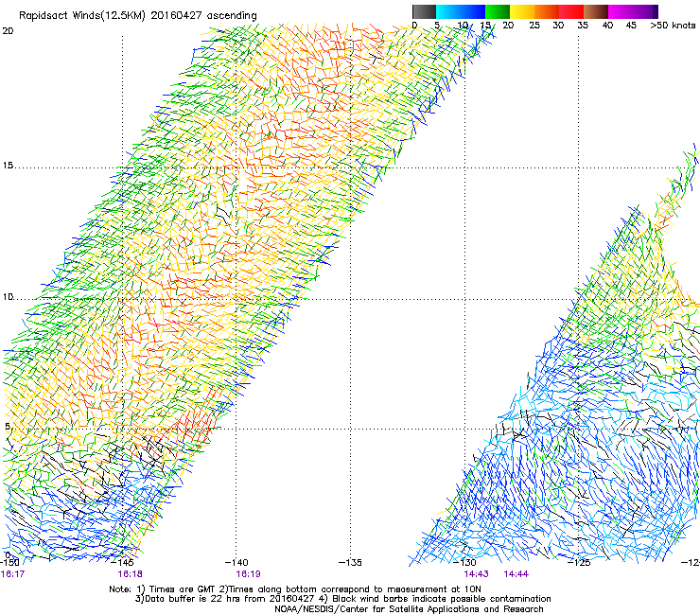This screenshot has height=615, width=700.
Task: Click the magenta-purple 40-50 knots legend segment
Action: coord(633,11)
